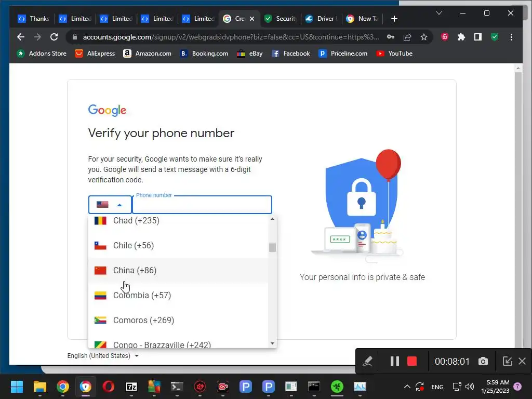Viewport: 532px width, 399px height.
Task: Switch to the Security tab
Action: [x=281, y=19]
